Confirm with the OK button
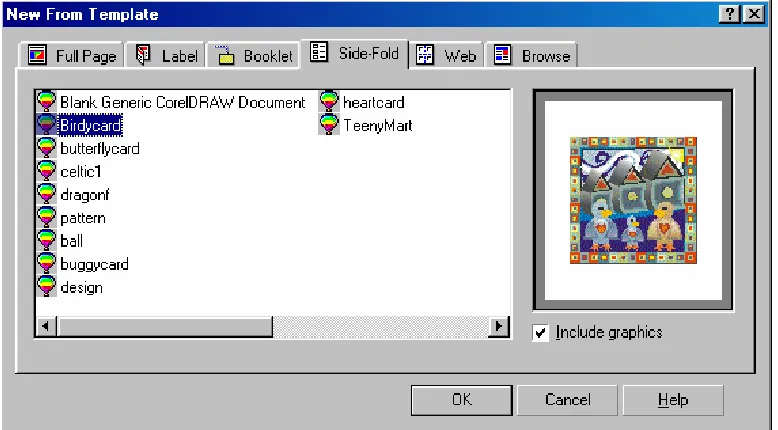The image size is (778, 430). coord(461,400)
